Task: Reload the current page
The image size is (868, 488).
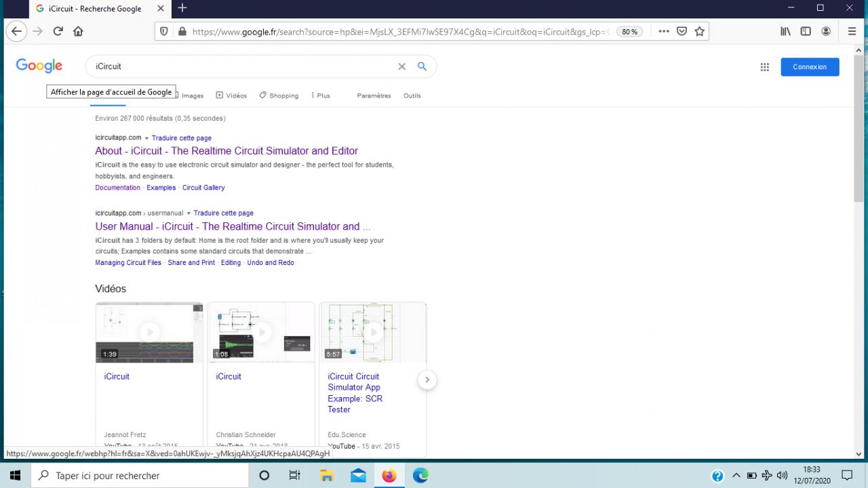Action: click(58, 31)
